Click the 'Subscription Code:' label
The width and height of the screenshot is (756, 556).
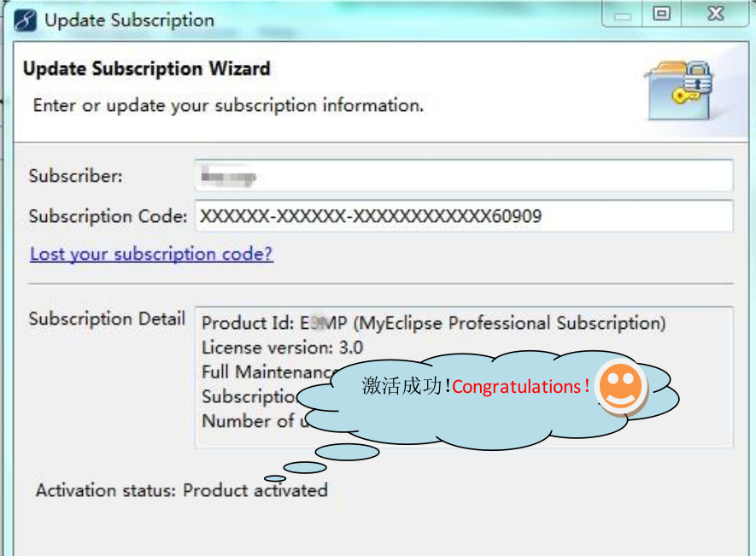coord(108,216)
